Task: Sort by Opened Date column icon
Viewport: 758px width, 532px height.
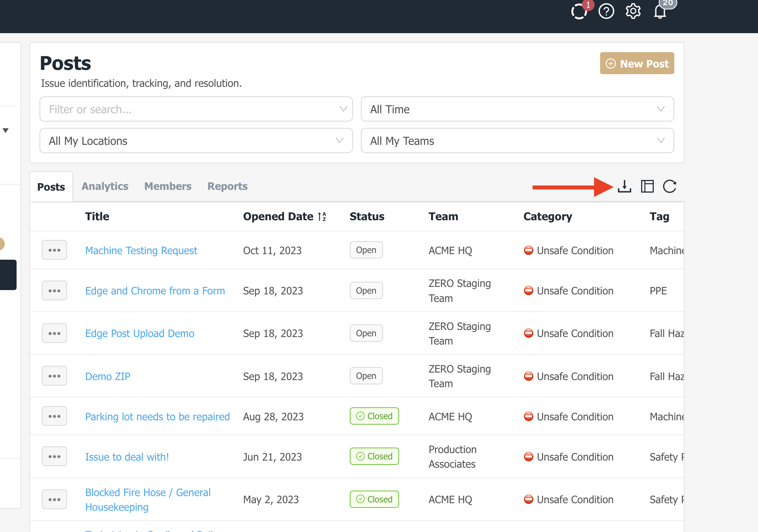Action: (x=323, y=217)
